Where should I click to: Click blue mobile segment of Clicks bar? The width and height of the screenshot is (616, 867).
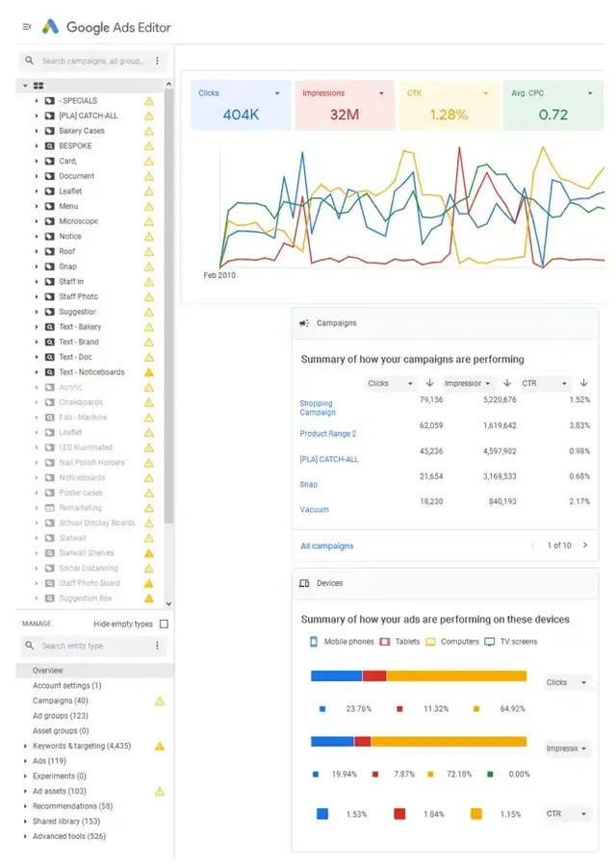click(336, 676)
